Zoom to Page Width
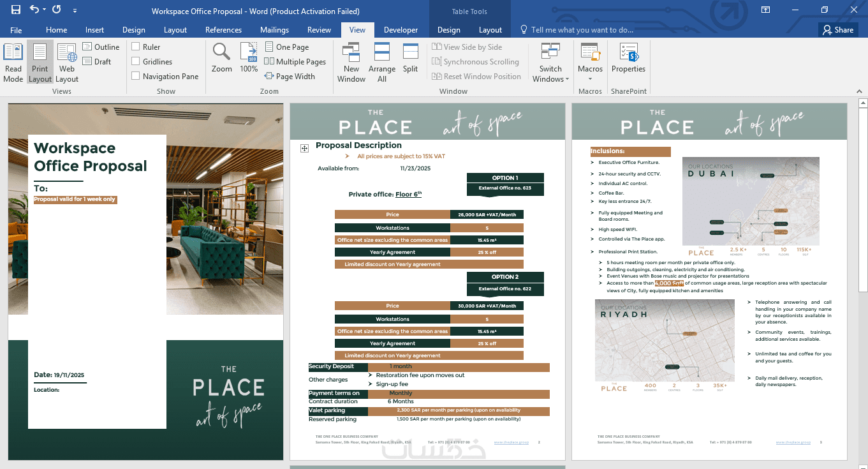 click(290, 76)
